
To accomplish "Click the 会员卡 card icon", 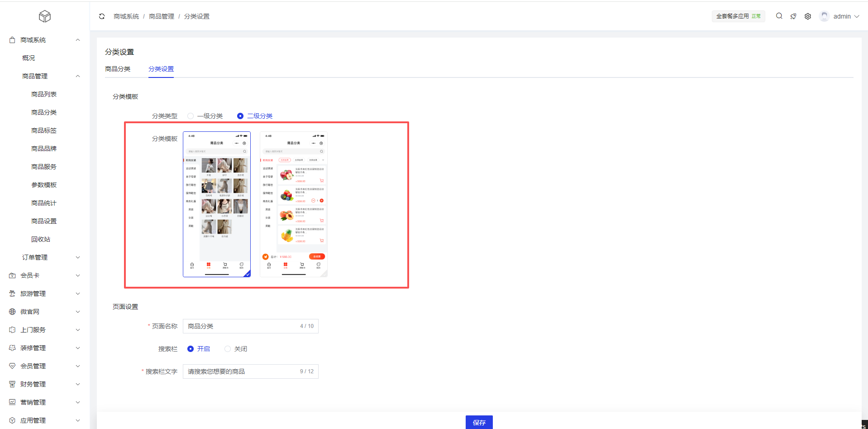I will [x=12, y=275].
